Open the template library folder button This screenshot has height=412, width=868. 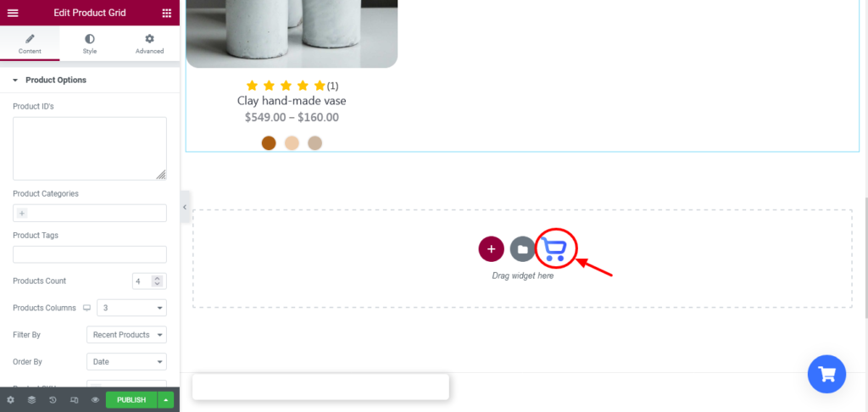[522, 249]
